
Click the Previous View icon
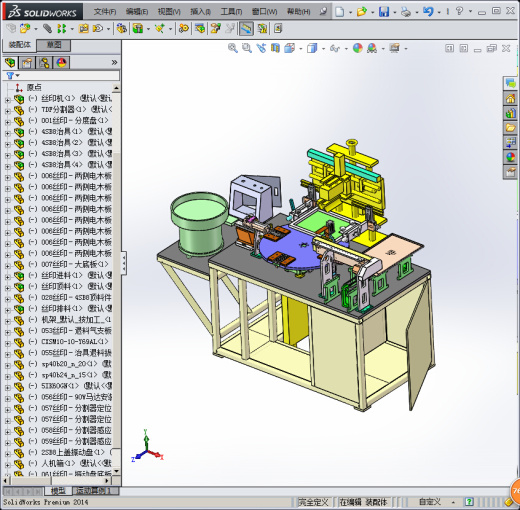[x=261, y=48]
